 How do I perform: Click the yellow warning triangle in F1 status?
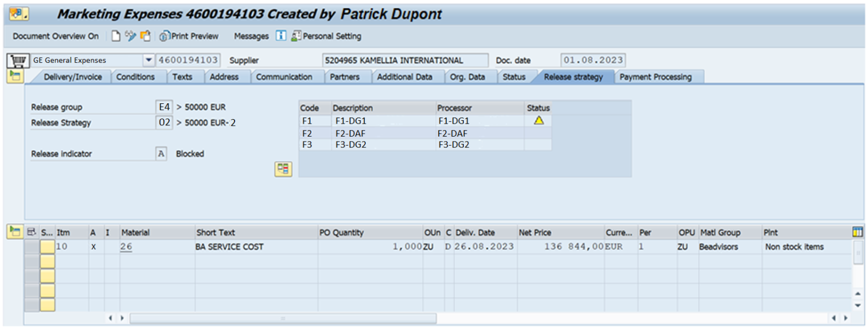click(x=538, y=120)
